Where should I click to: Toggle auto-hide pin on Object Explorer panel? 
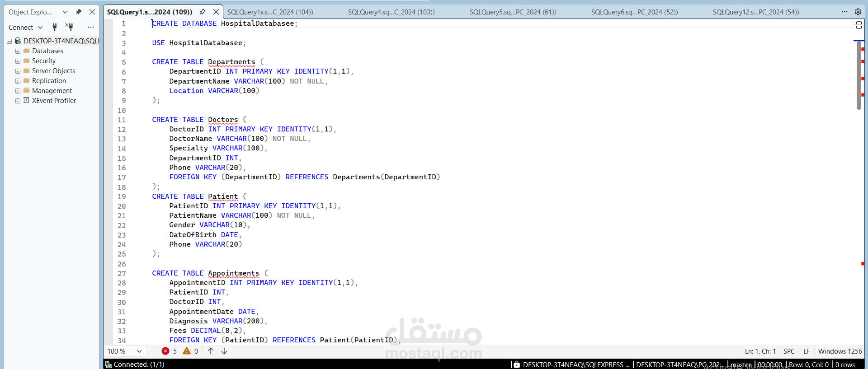coord(79,12)
